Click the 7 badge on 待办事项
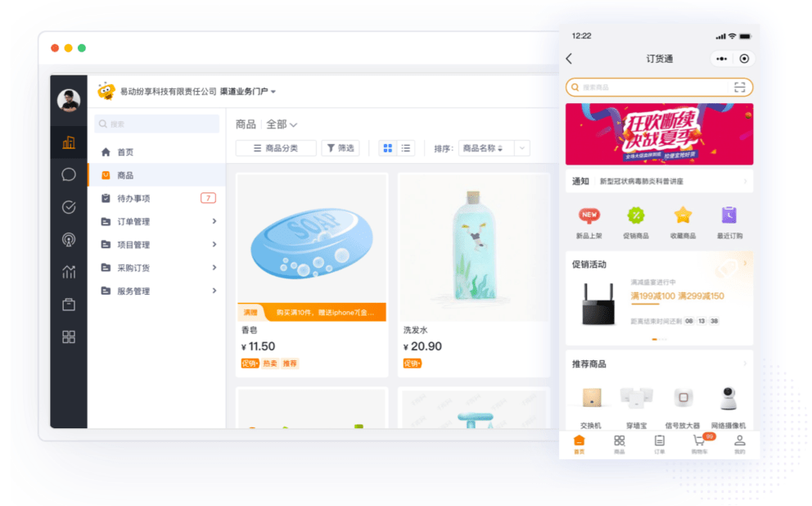Image resolution: width=812 pixels, height=506 pixels. click(208, 198)
